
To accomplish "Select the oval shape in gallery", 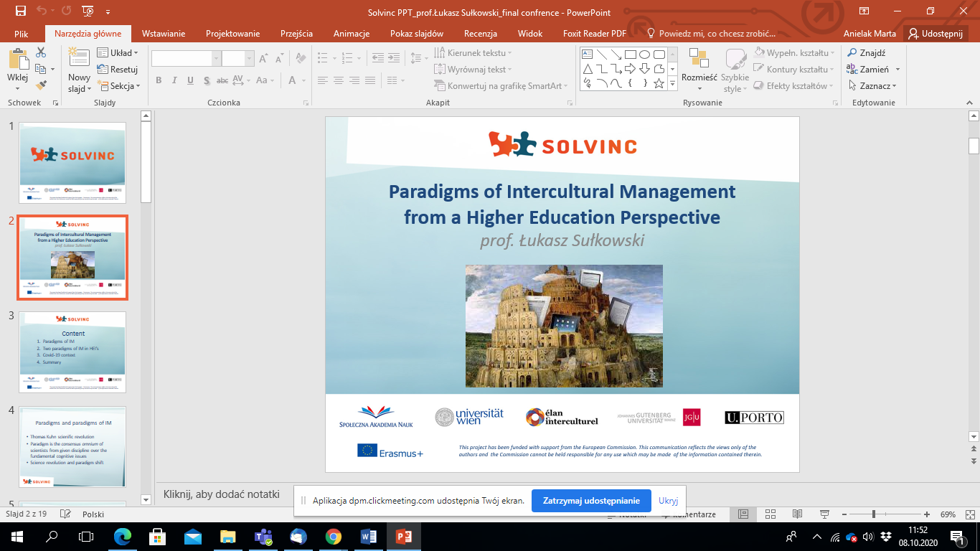I will [645, 54].
